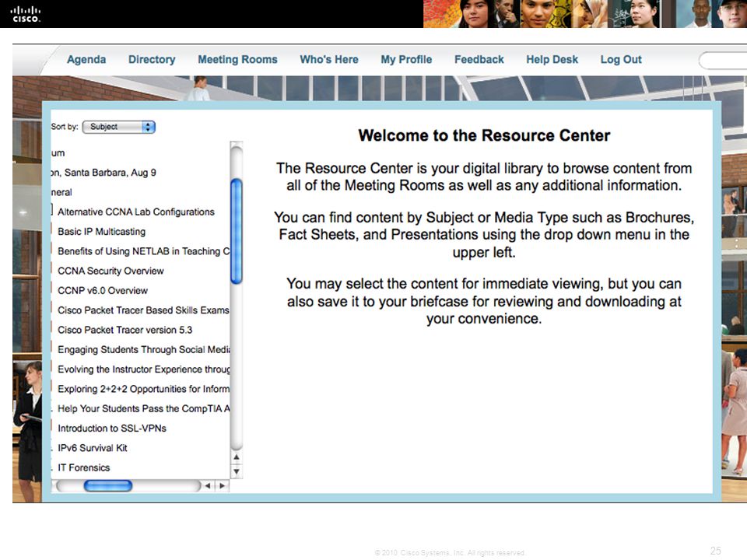This screenshot has width=747, height=560.
Task: Go to the Directory section
Action: (x=152, y=60)
